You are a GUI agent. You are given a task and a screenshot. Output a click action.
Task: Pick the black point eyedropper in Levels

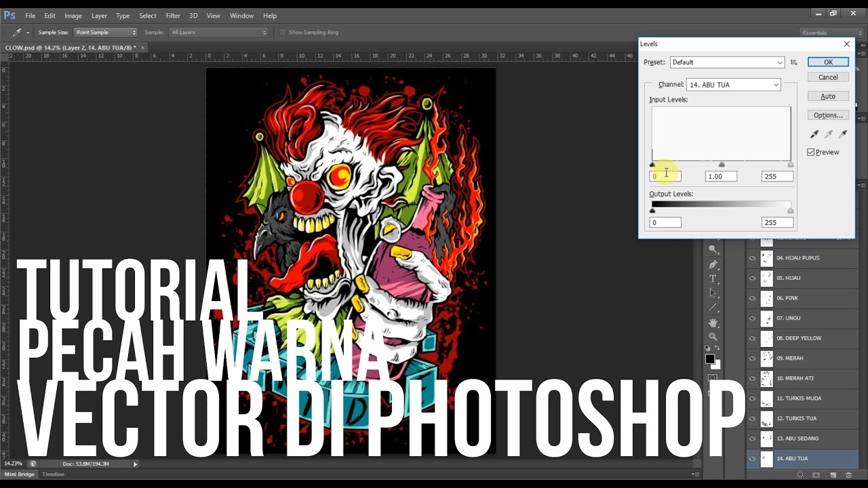click(814, 134)
